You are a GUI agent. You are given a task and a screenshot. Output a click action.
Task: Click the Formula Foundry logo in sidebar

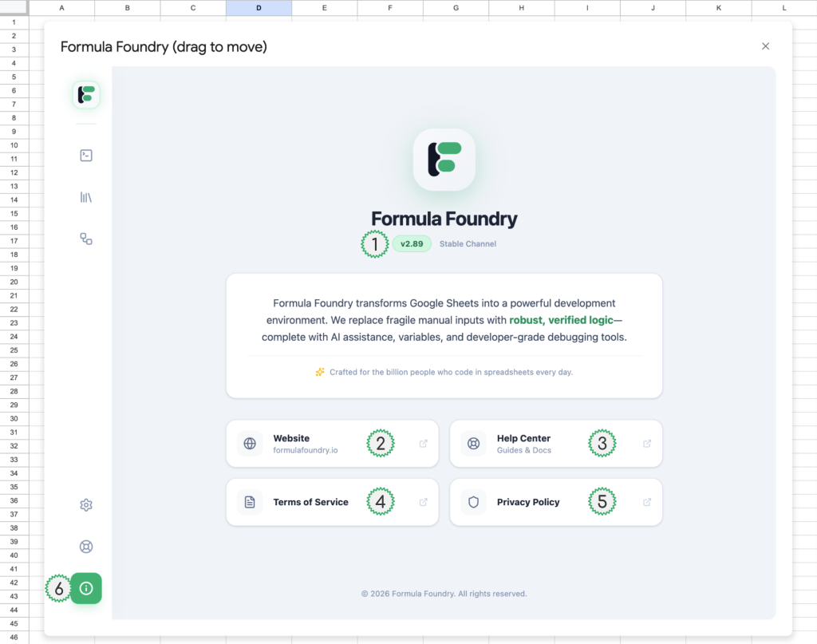pos(86,94)
